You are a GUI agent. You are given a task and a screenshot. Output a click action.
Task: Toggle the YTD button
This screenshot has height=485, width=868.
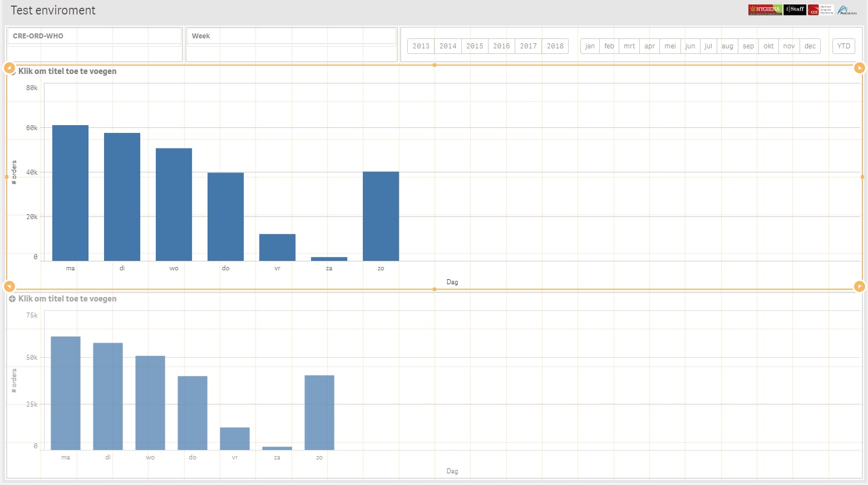coord(844,46)
